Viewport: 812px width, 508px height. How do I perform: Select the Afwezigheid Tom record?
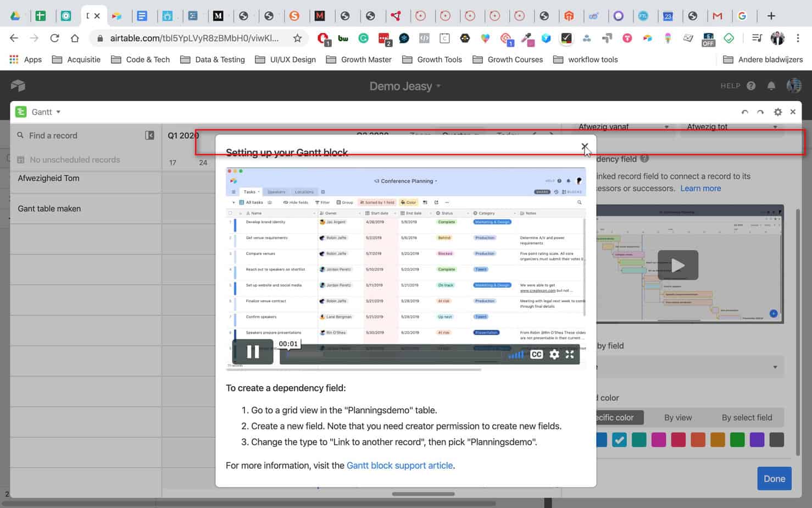point(86,178)
